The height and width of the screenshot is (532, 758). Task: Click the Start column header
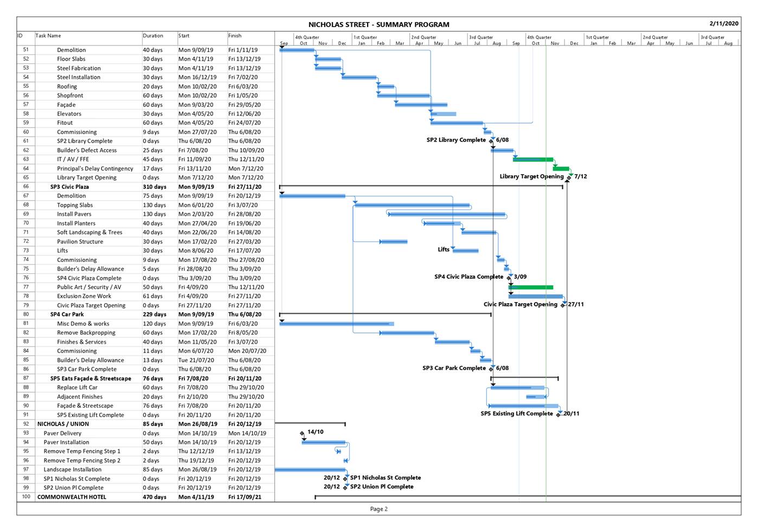point(184,36)
